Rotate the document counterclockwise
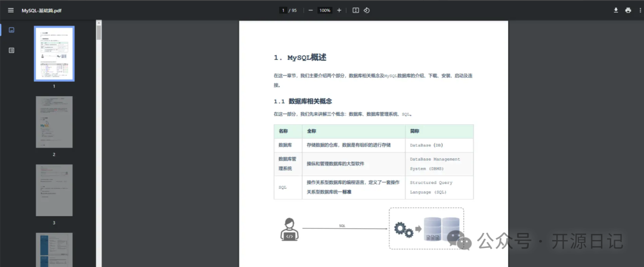Viewport: 644px width, 267px height. 367,10
